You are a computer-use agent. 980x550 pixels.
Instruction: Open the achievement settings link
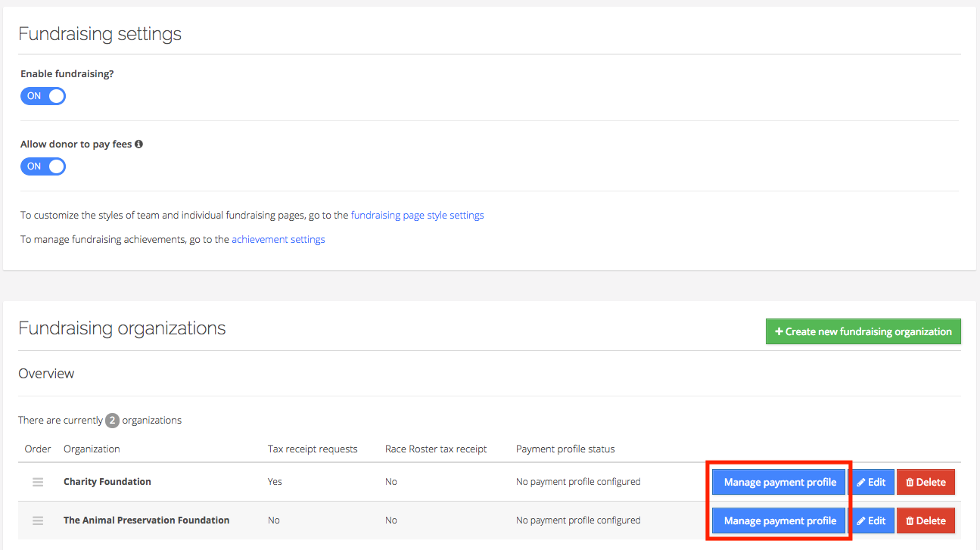(278, 239)
